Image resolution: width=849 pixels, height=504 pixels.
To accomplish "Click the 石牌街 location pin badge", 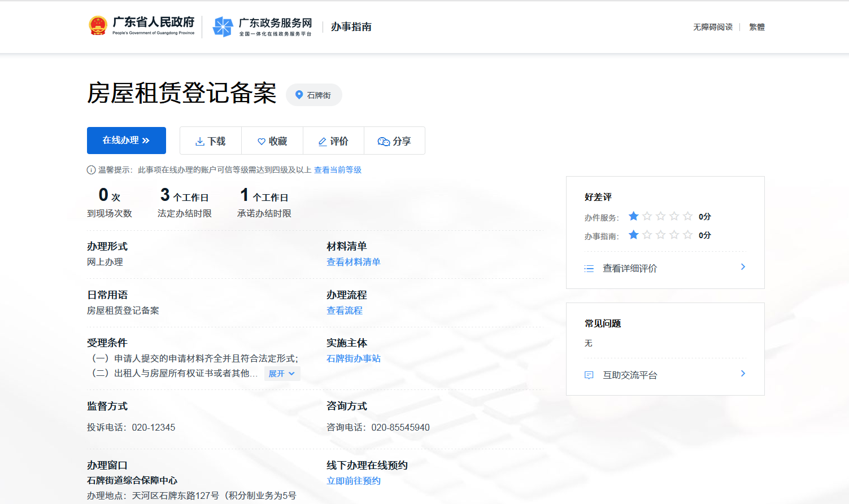I will [x=314, y=95].
